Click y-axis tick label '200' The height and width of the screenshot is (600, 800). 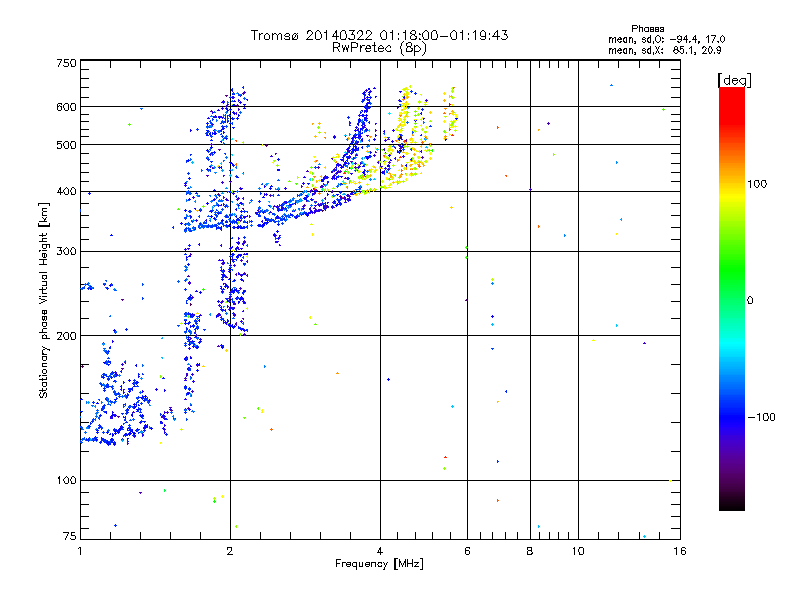[x=66, y=336]
